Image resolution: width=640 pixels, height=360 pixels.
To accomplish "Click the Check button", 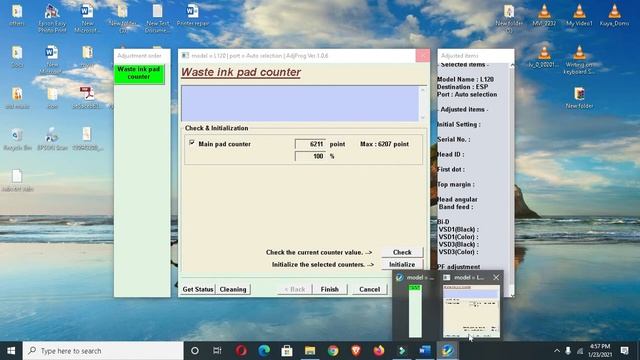I will (402, 252).
